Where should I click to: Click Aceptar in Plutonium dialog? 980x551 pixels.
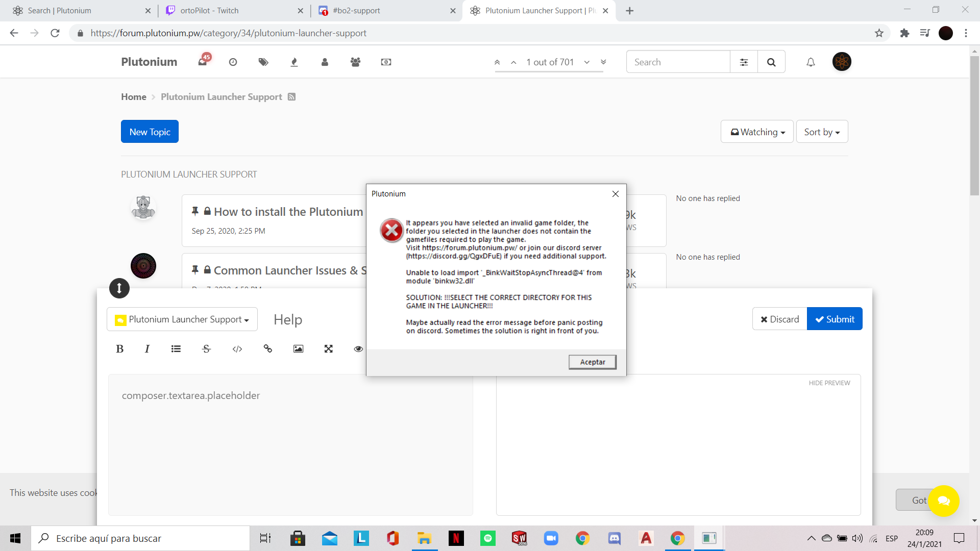(x=593, y=362)
